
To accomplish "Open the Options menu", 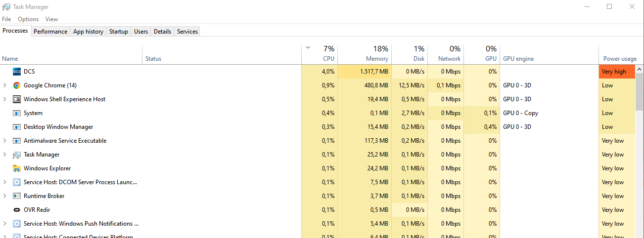I will point(28,19).
